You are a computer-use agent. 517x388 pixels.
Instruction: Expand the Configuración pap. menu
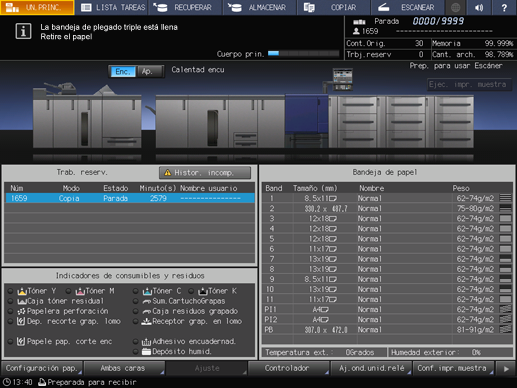tap(42, 368)
